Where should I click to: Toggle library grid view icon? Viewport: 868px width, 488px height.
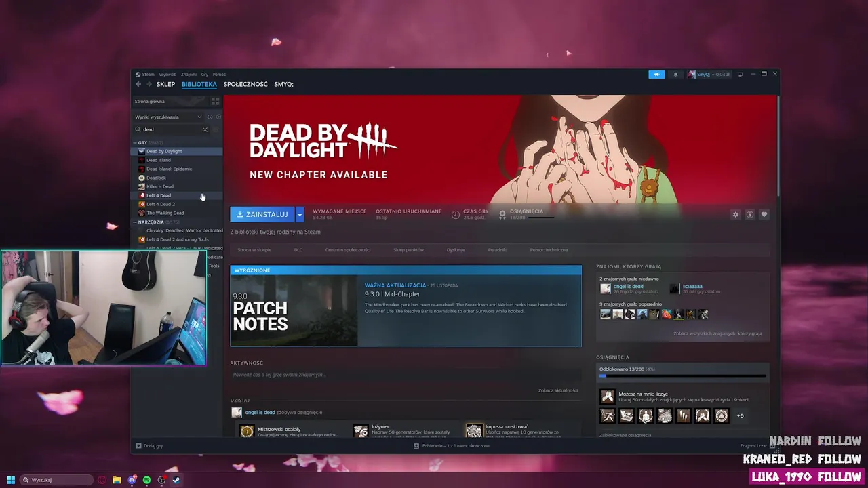pyautogui.click(x=215, y=101)
